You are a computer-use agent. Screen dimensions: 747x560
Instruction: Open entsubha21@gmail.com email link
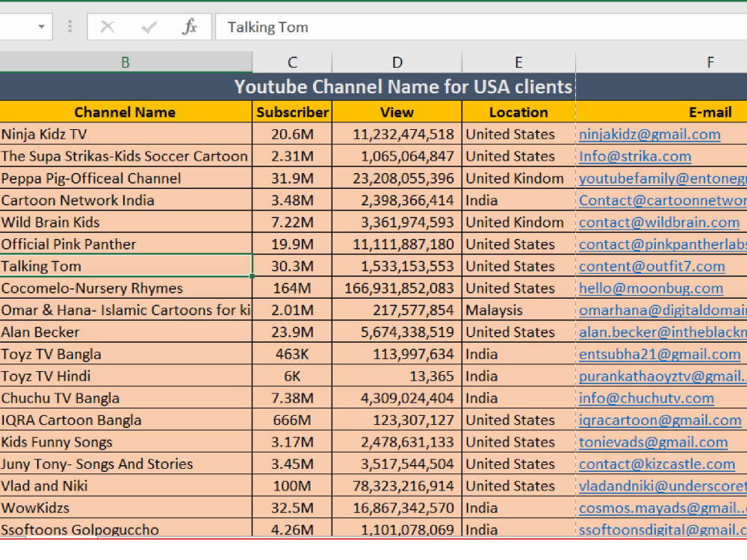coord(660,354)
